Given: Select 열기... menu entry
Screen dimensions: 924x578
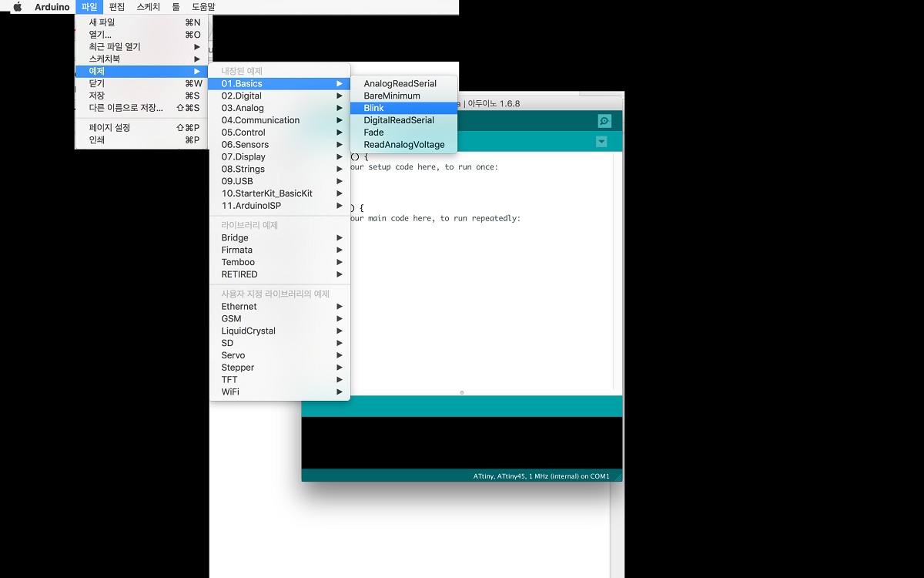Looking at the screenshot, I should (142, 35).
